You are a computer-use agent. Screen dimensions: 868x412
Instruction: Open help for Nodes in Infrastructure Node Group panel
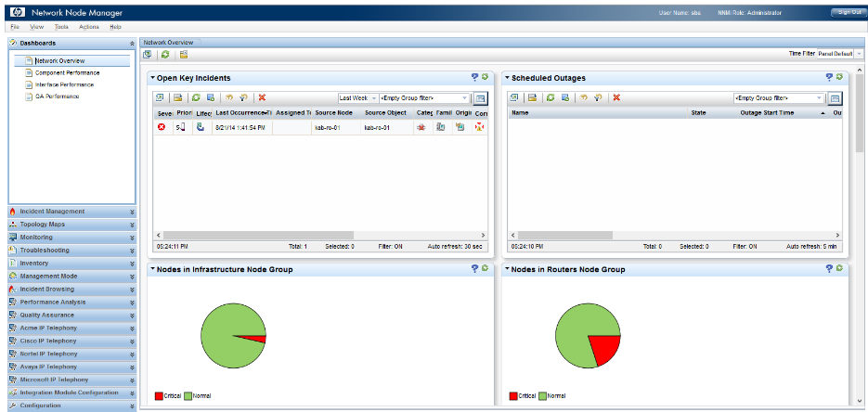tap(474, 269)
